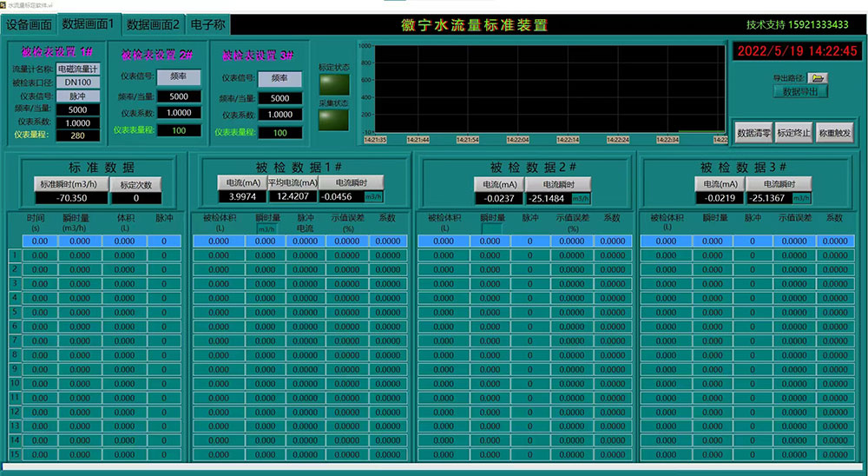Open the 仪表信号 频率 selector in 被检表设置 3#
The width and height of the screenshot is (868, 476).
pyautogui.click(x=279, y=79)
